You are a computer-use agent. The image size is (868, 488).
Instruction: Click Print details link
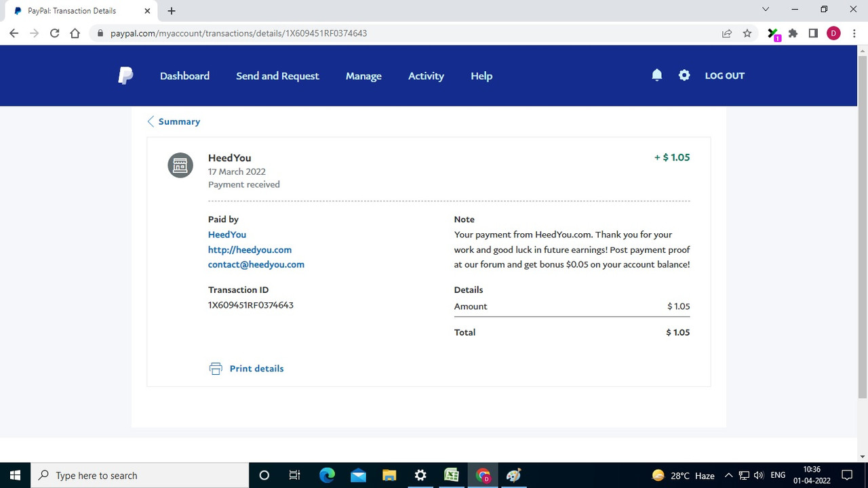pos(256,369)
